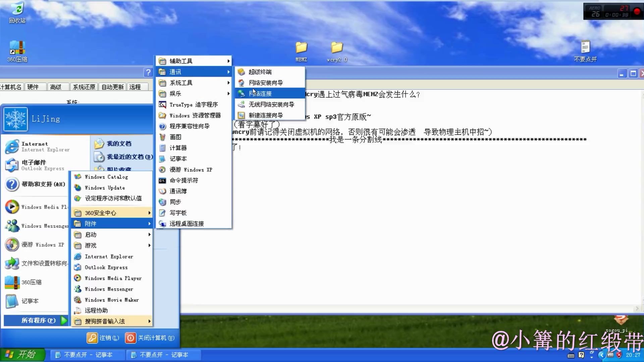
Task: Open 我最近的文档 in start menu
Action: [x=123, y=157]
